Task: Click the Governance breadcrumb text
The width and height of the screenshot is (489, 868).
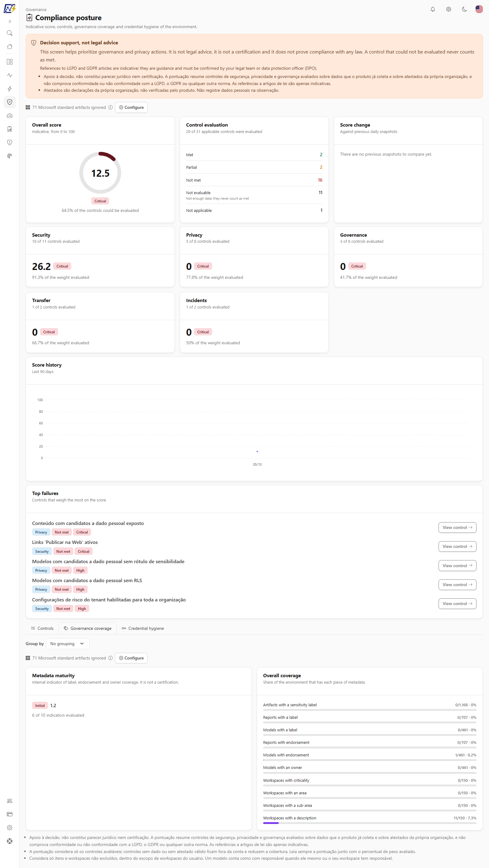Action: [36, 10]
